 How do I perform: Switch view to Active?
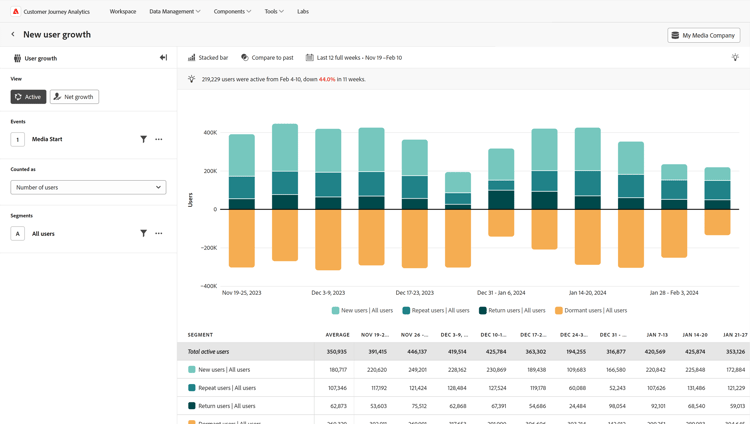coord(29,97)
